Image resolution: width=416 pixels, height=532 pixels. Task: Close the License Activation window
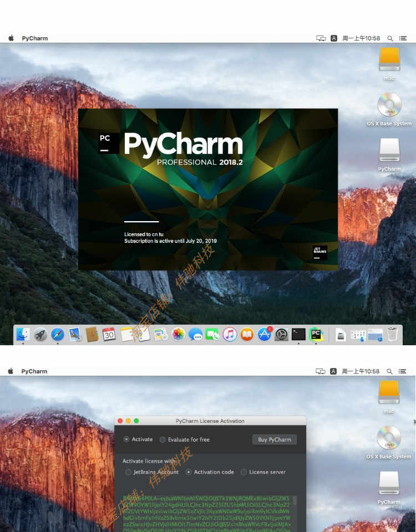tap(120, 421)
